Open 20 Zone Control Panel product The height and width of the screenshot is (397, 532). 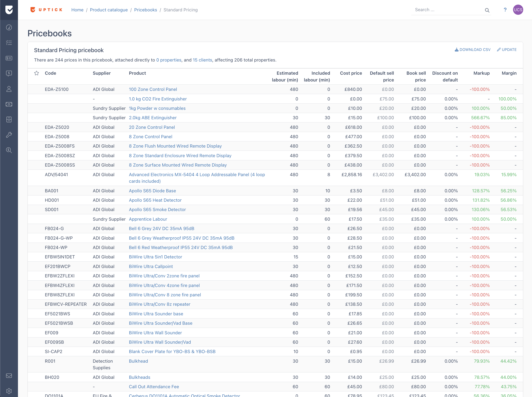152,127
